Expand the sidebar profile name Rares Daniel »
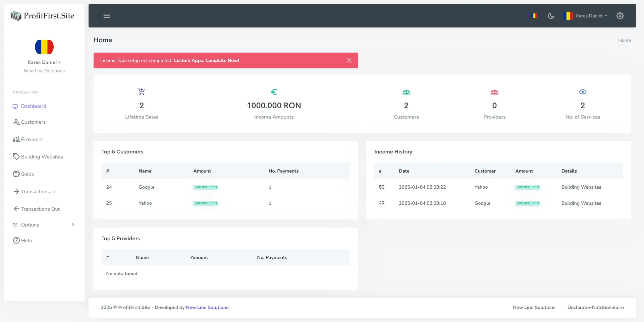The height and width of the screenshot is (322, 644). 44,62
